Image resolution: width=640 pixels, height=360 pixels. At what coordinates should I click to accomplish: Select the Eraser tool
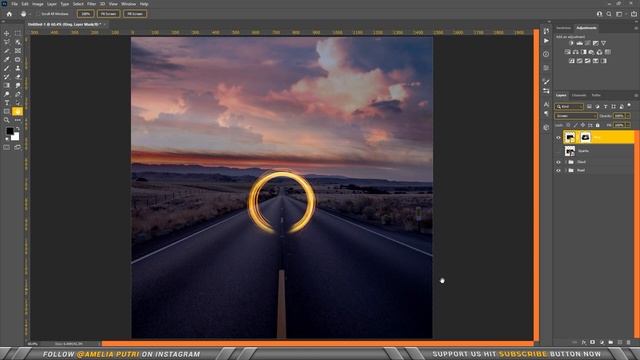18,77
